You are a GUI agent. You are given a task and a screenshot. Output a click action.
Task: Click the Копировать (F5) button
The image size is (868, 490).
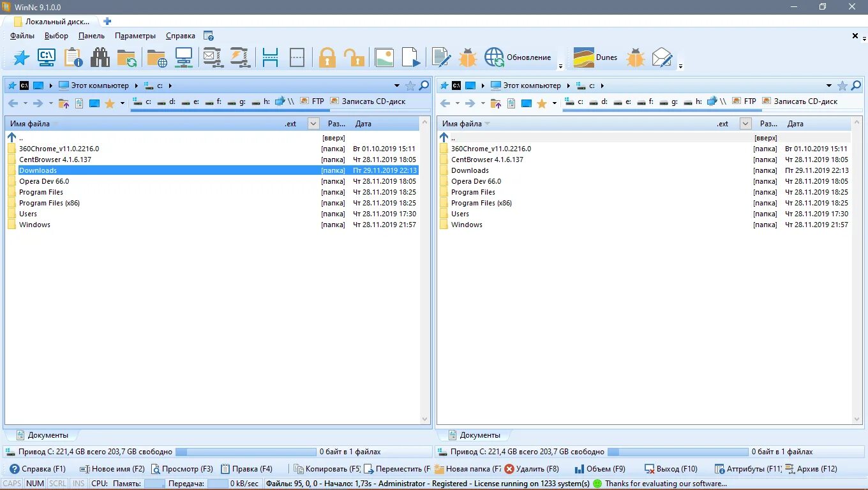click(326, 469)
